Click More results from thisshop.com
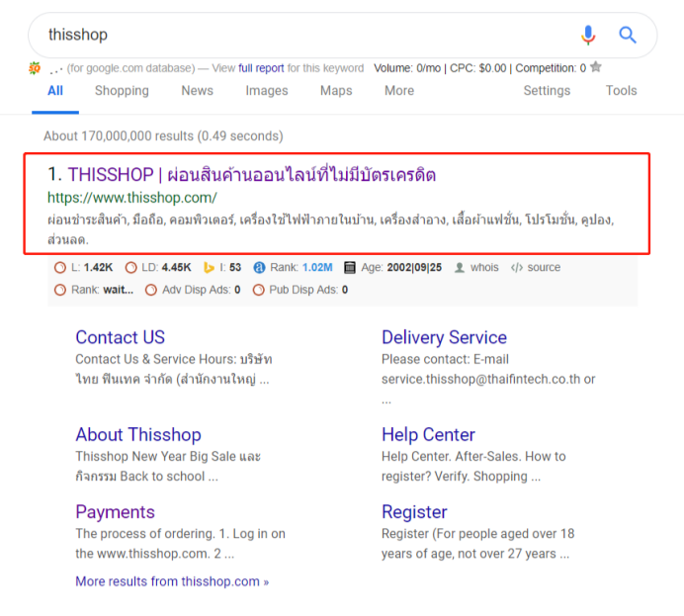Image resolution: width=684 pixels, height=616 pixels. pos(172,581)
